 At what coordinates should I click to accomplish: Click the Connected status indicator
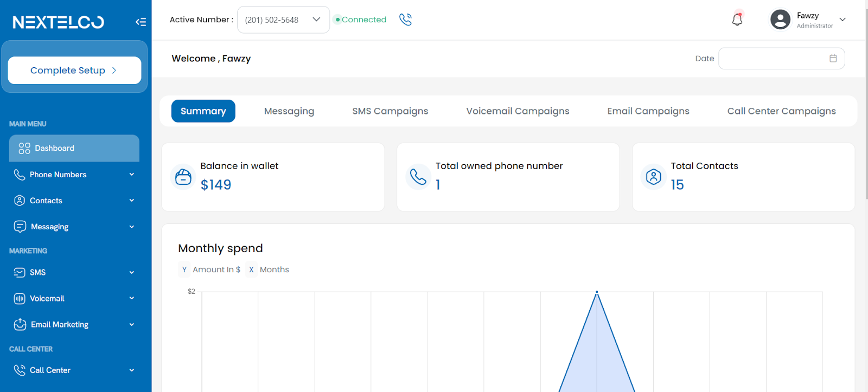tap(361, 20)
